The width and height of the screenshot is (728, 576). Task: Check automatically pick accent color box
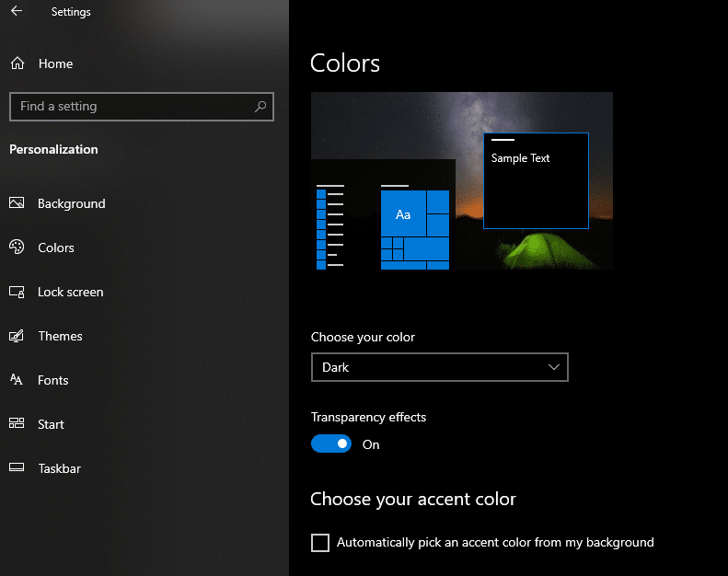[x=320, y=543]
